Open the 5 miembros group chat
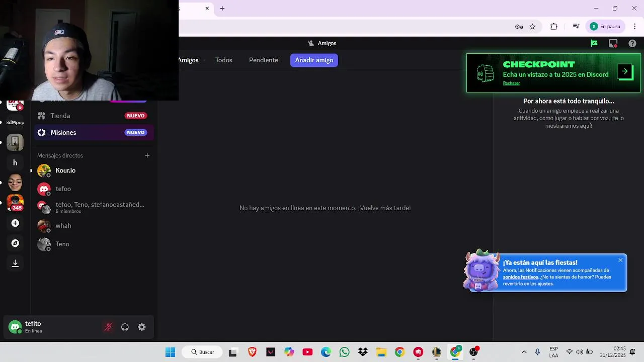This screenshot has height=362, width=644. [x=94, y=207]
